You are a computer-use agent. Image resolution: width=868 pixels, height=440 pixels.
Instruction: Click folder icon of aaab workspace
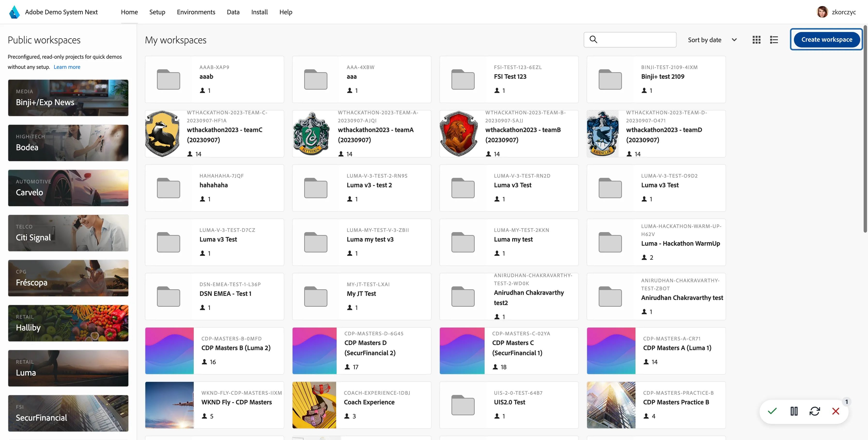(x=169, y=79)
